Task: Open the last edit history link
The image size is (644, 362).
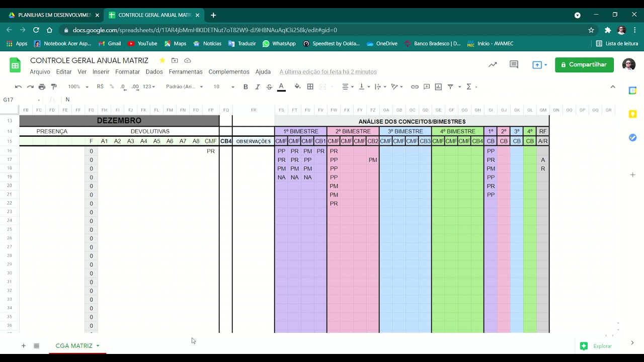Action: tap(328, 72)
